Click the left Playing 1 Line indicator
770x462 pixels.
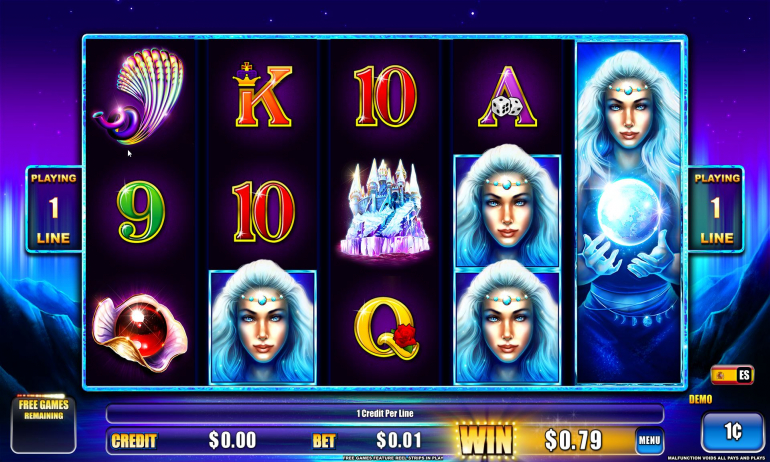click(54, 209)
